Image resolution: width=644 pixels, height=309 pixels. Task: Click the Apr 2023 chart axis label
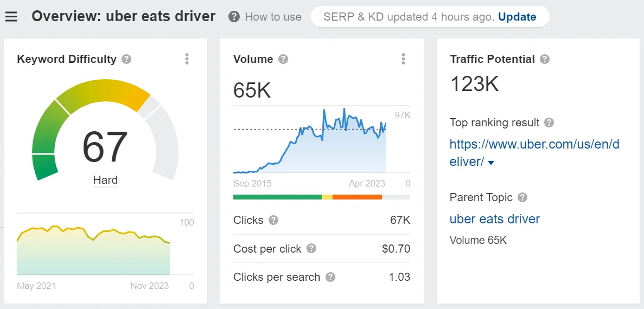click(367, 183)
